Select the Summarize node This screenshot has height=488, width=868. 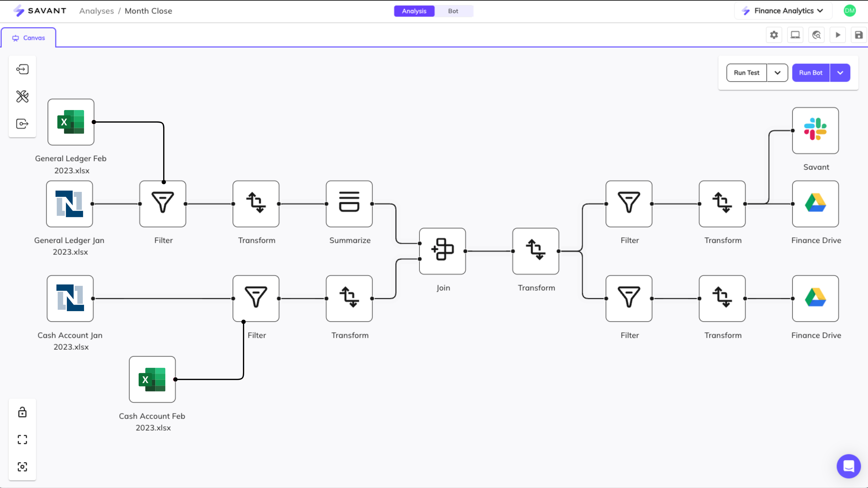coord(349,204)
